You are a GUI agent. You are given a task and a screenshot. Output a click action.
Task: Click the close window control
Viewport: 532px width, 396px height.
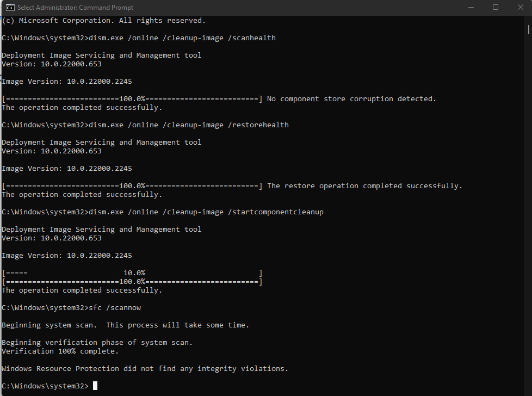(520, 7)
